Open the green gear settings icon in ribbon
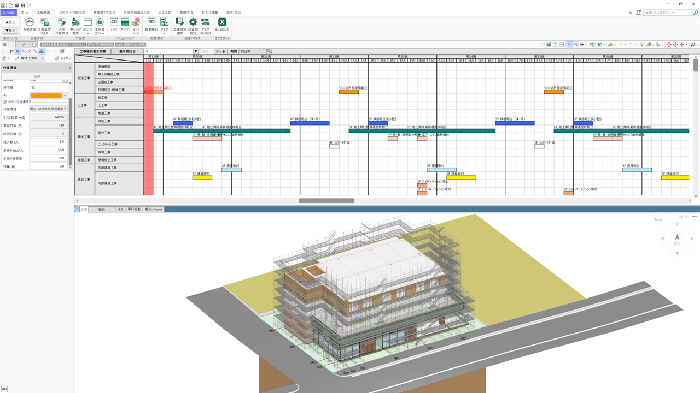This screenshot has height=393, width=700. coord(193,22)
